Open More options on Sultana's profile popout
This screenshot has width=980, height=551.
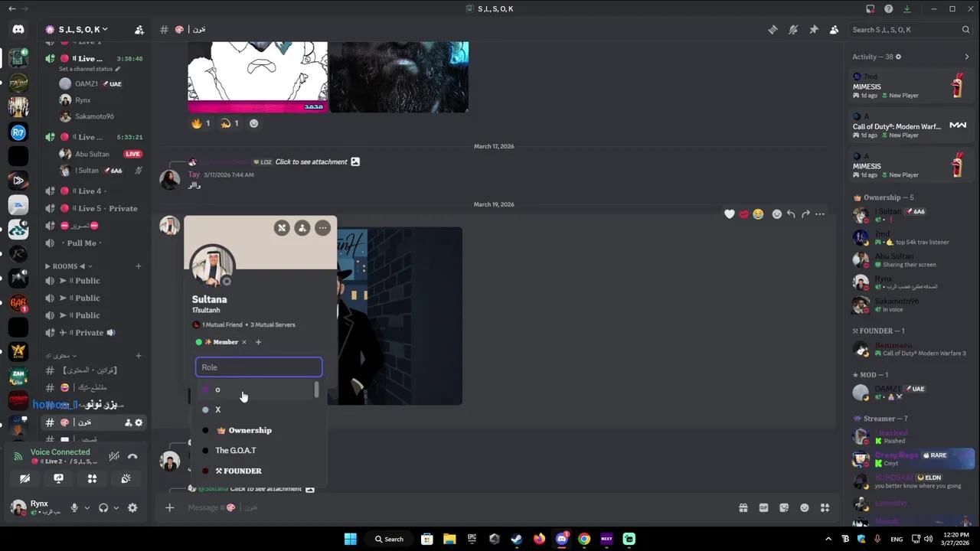pyautogui.click(x=322, y=227)
